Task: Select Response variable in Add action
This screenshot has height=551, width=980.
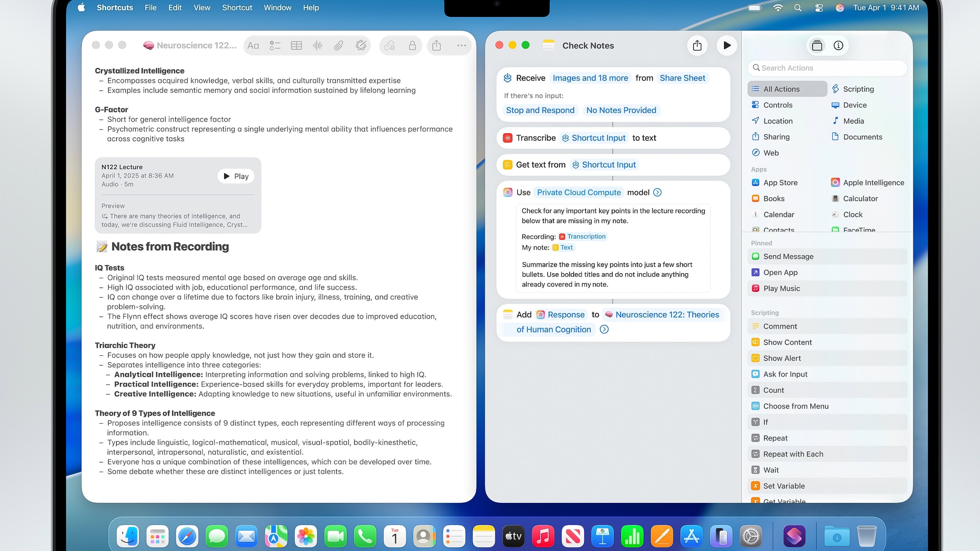Action: click(x=561, y=315)
